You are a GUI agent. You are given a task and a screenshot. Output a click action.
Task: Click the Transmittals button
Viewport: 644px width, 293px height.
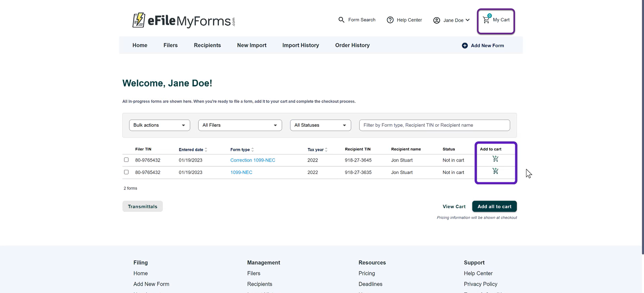tap(143, 206)
